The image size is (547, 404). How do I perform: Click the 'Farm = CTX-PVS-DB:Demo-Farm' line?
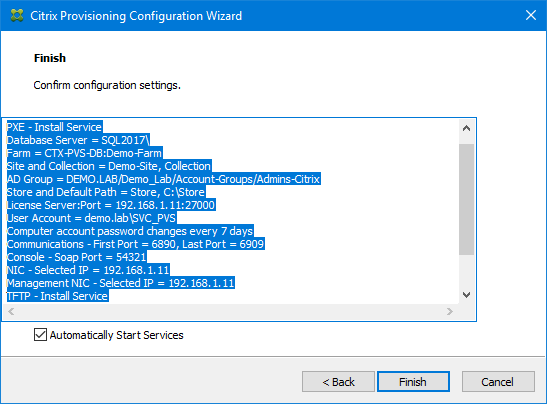tap(84, 153)
